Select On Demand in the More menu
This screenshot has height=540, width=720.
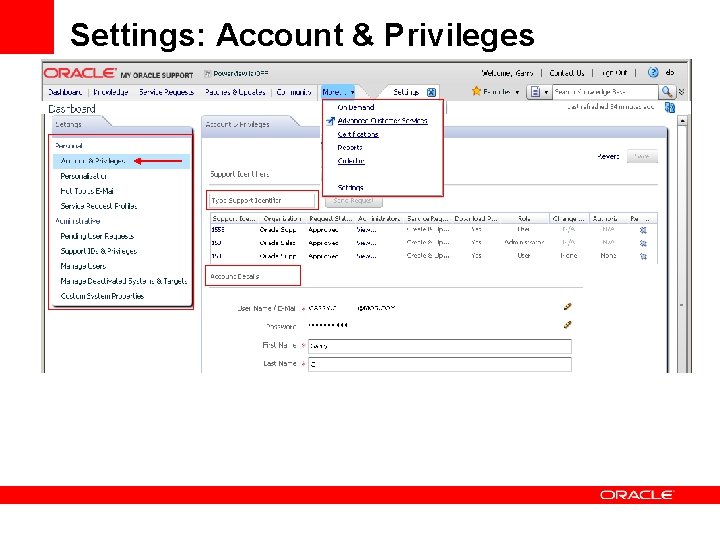pyautogui.click(x=356, y=107)
